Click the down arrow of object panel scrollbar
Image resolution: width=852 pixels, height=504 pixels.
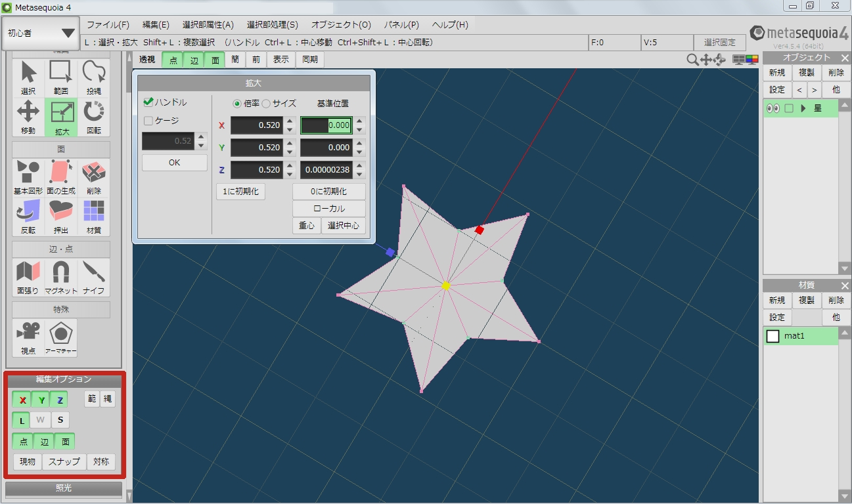tap(845, 268)
